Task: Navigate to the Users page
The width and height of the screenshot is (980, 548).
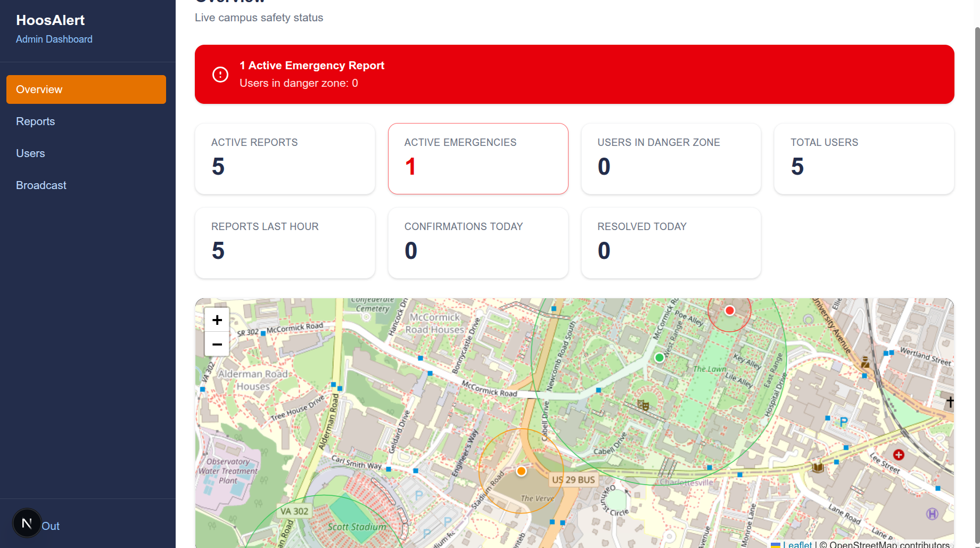Action: coord(86,153)
